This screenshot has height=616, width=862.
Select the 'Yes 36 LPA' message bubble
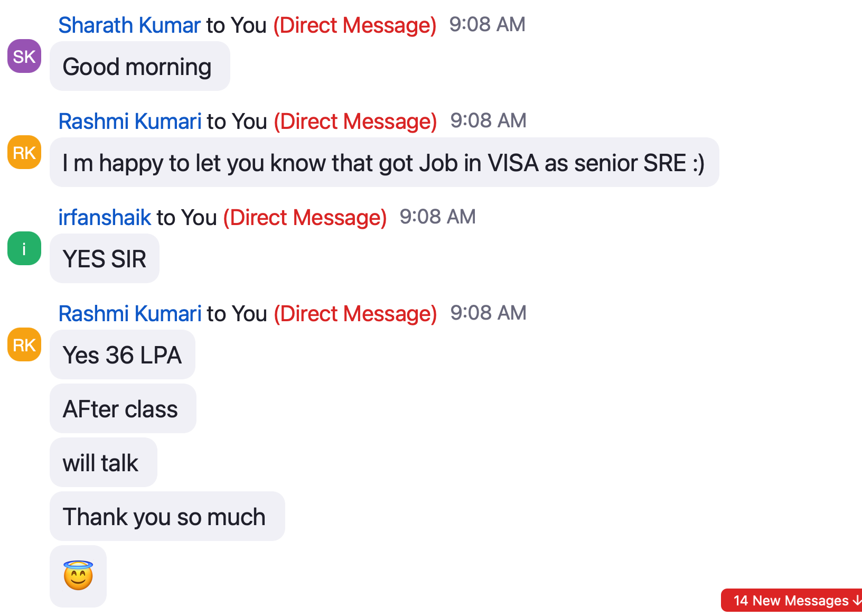click(123, 354)
